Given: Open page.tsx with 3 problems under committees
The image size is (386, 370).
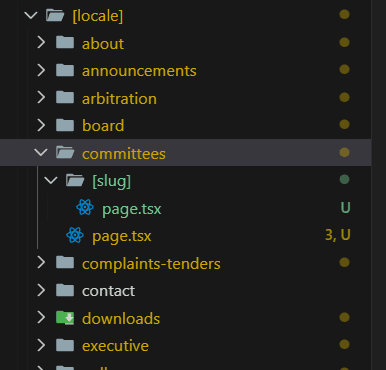Looking at the screenshot, I should coord(122,236).
